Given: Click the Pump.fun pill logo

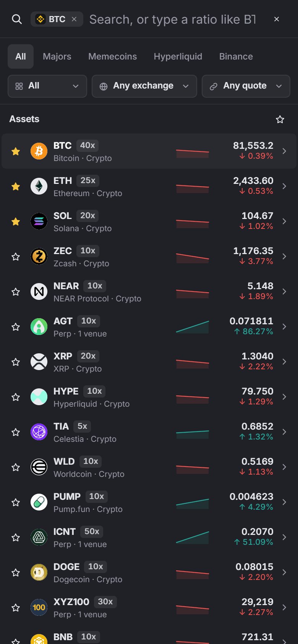Looking at the screenshot, I should point(39,502).
